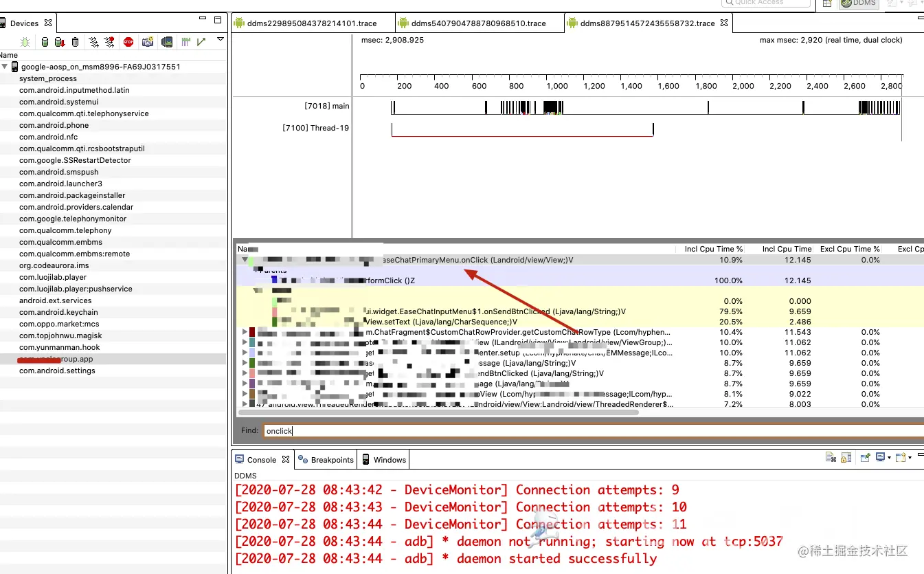Open the Open Console dropdown arrow
This screenshot has width=924, height=574.
pos(910,458)
